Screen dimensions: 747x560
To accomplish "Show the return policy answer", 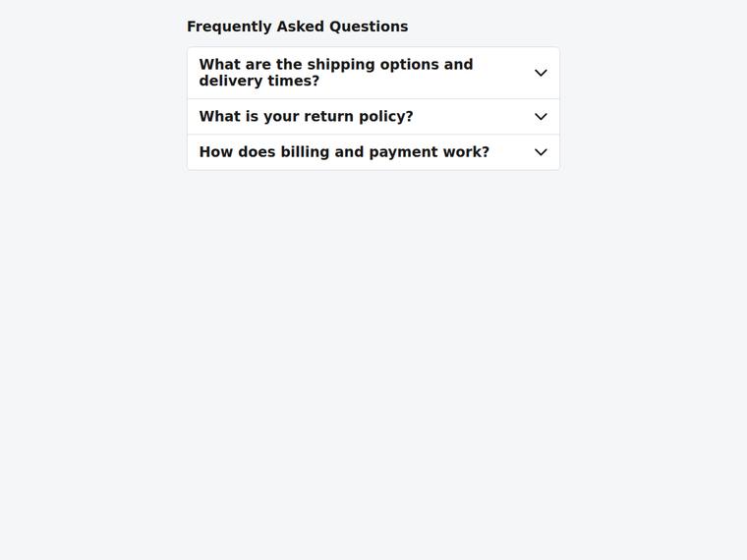I will (x=373, y=117).
